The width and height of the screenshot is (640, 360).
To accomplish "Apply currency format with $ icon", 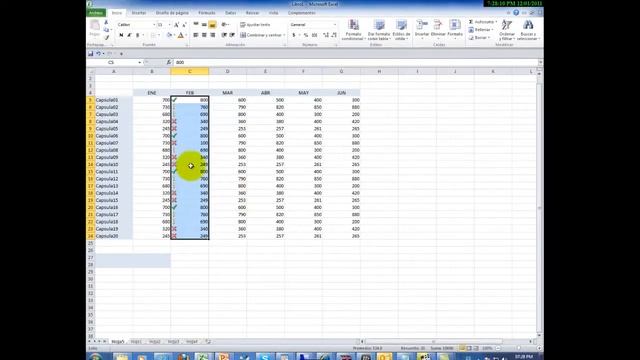I will click(x=293, y=36).
